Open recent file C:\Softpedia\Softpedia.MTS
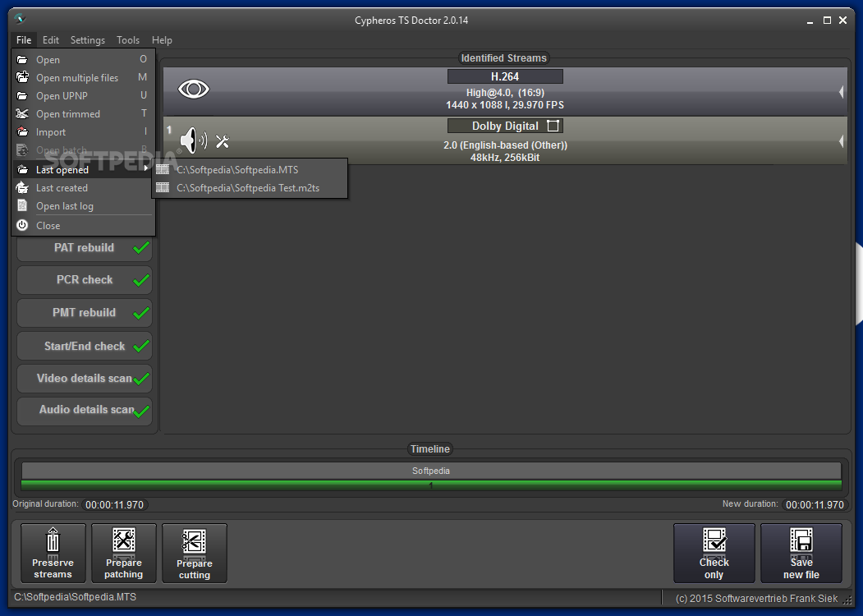This screenshot has height=616, width=863. point(250,169)
